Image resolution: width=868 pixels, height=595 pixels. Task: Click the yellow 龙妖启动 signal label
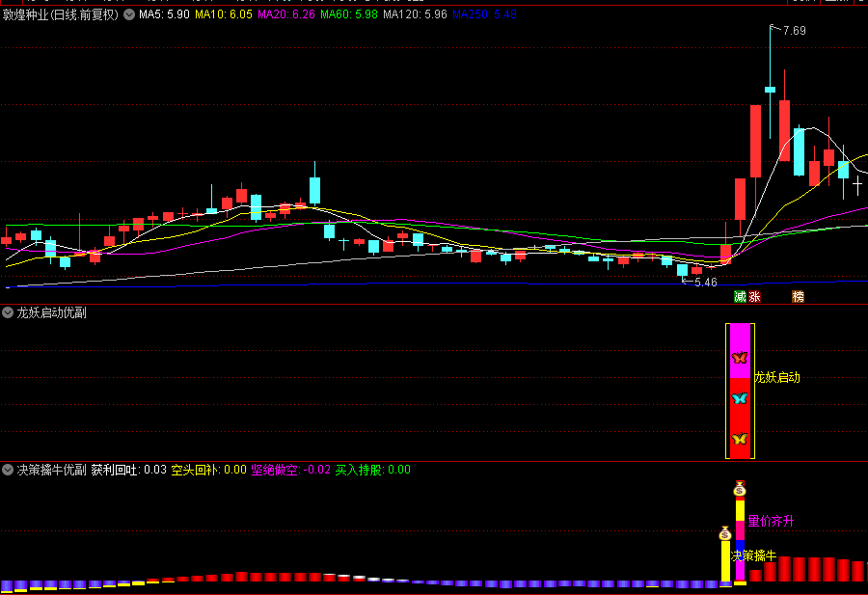pos(777,377)
